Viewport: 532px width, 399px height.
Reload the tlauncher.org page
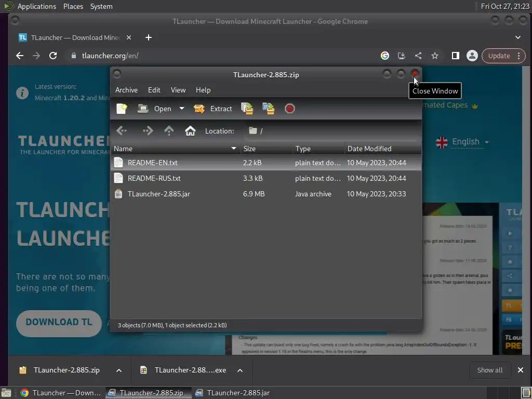[x=53, y=56]
